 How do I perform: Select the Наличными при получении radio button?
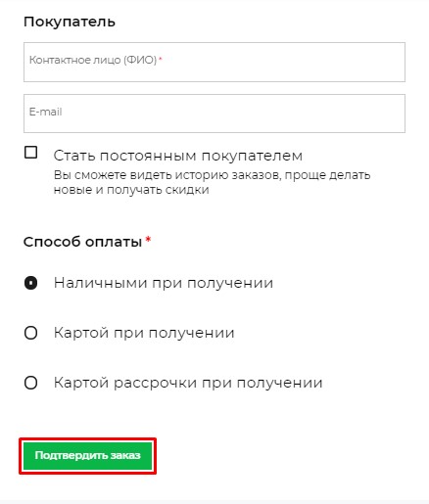(x=30, y=283)
